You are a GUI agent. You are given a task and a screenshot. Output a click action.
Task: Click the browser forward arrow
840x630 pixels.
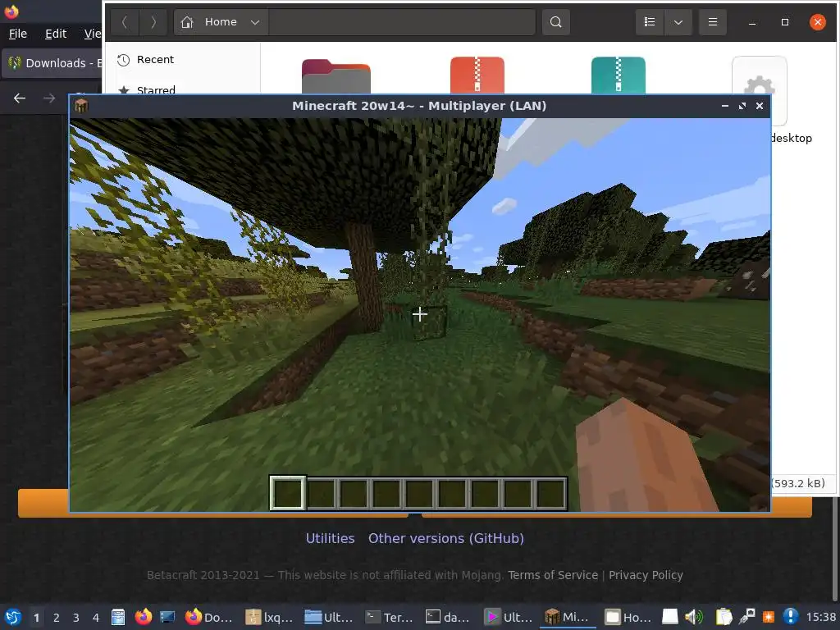point(49,98)
